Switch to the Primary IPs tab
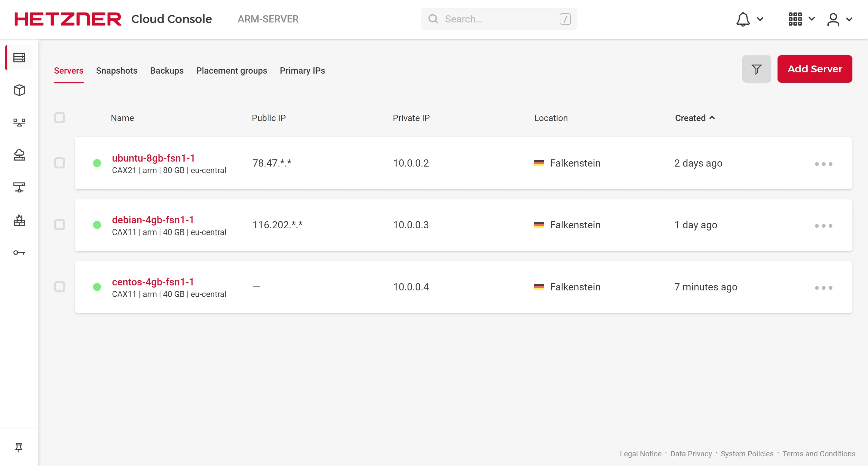 click(302, 70)
